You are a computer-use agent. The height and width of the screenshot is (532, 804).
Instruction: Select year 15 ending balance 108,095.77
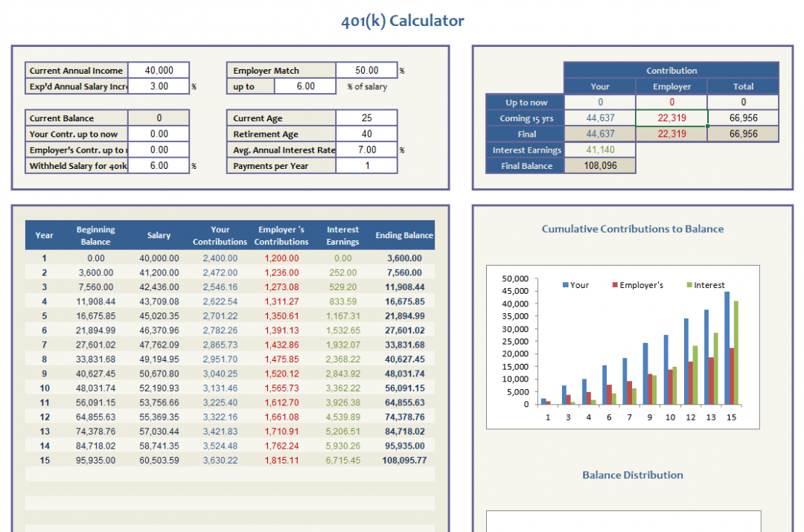[404, 461]
